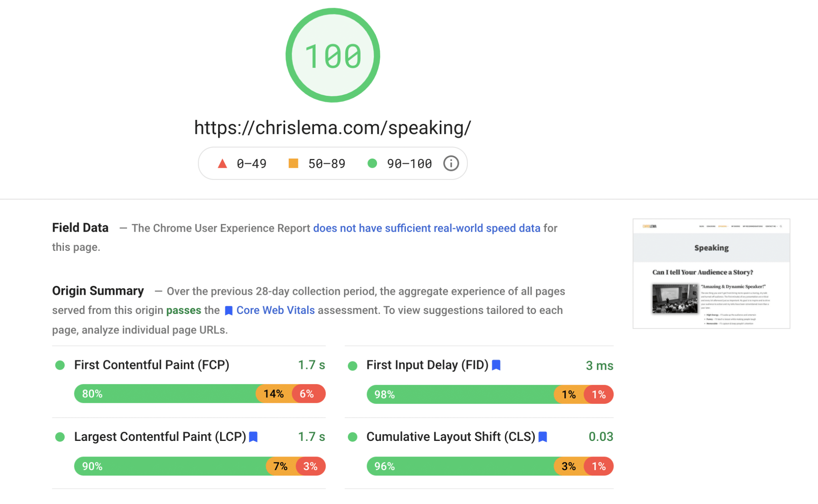Screen dimensions: 818x504
Task: Open the Core Web Vitals link
Action: 275,310
